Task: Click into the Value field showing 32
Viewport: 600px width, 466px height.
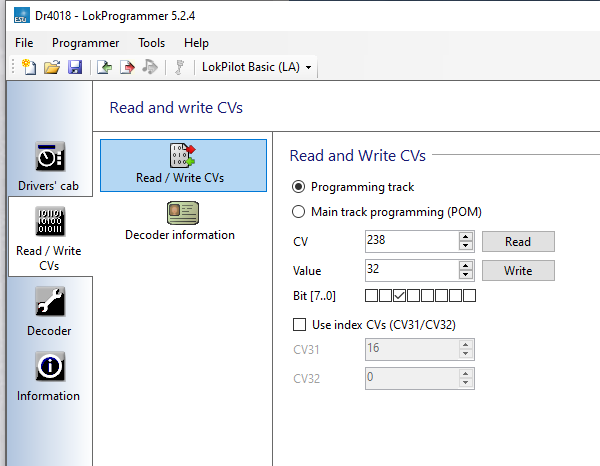Action: click(x=412, y=270)
